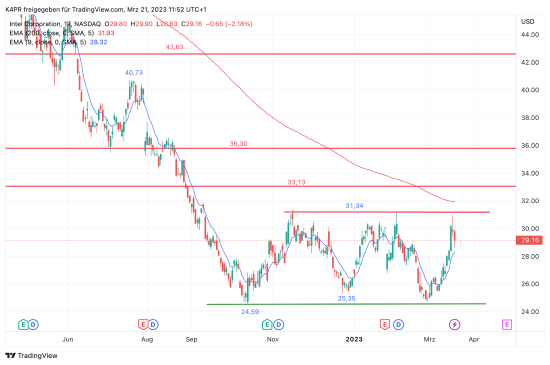Click the blue D dividend marker before Mrz

pyautogui.click(x=398, y=325)
